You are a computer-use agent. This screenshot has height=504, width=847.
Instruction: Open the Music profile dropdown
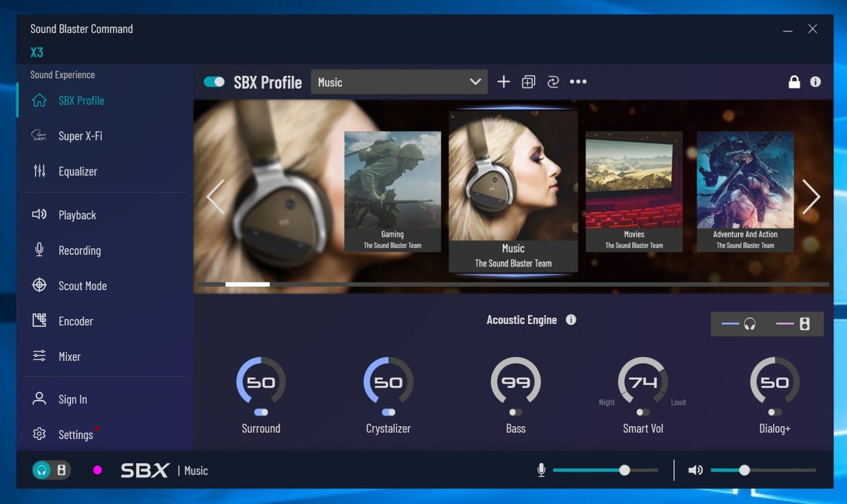click(399, 82)
